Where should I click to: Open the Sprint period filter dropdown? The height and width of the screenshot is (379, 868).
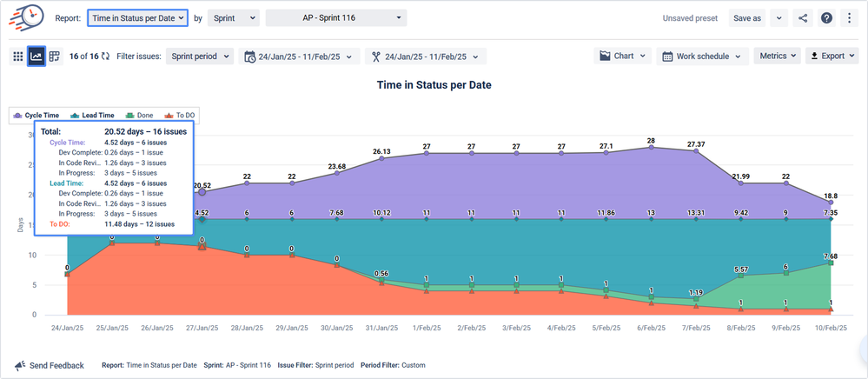click(x=200, y=57)
